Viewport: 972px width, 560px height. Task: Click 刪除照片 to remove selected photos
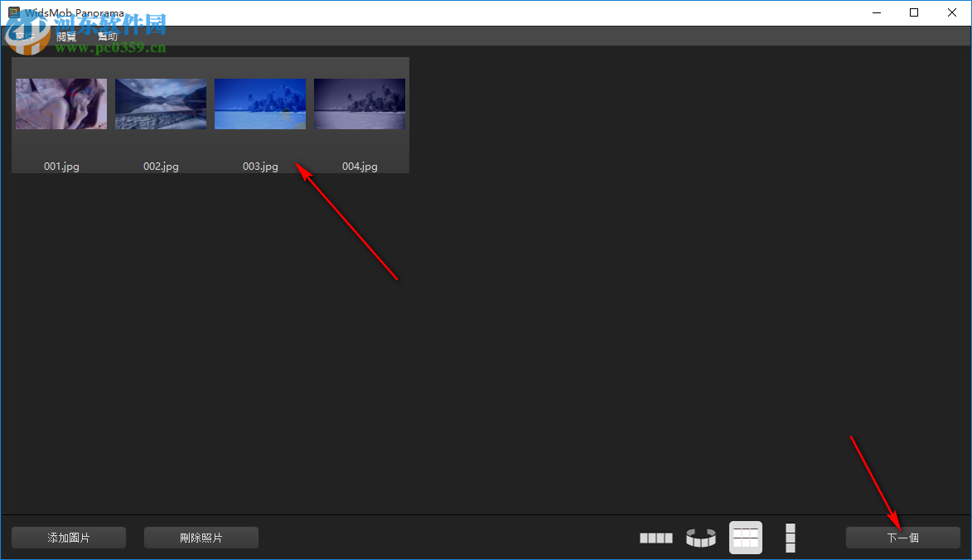pyautogui.click(x=201, y=537)
